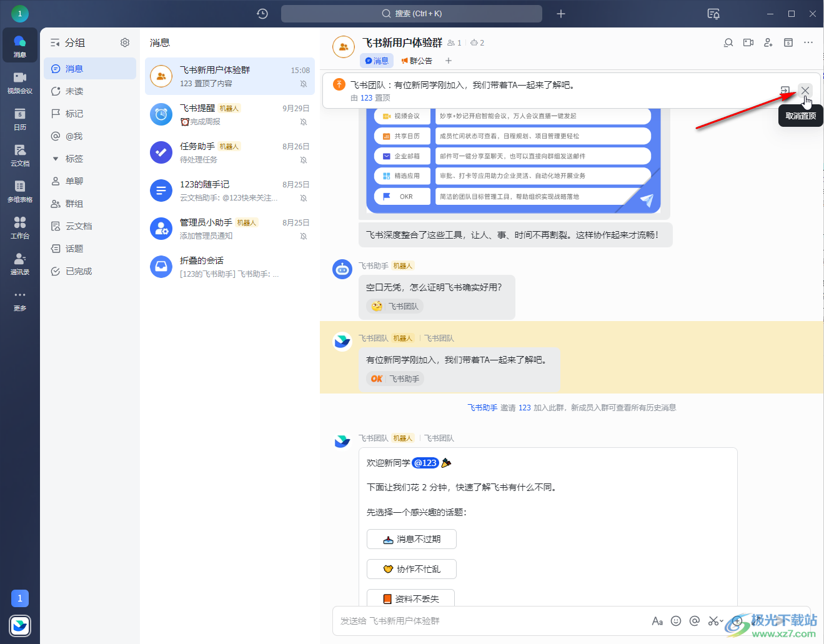Open 多维表格 in the sidebar
The height and width of the screenshot is (644, 824).
click(x=20, y=191)
